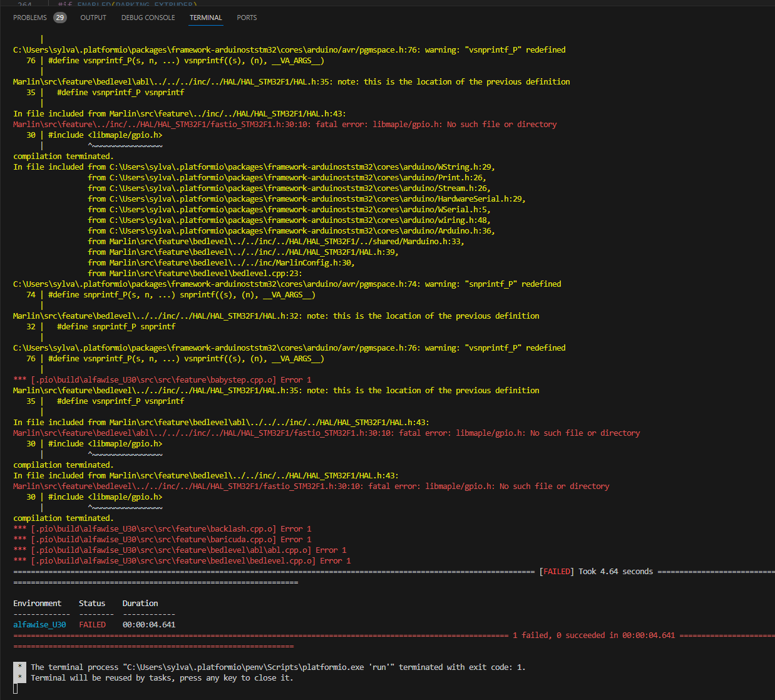Click the include line ending in Marduino.h:33
This screenshot has height=700, width=775.
coord(276,242)
